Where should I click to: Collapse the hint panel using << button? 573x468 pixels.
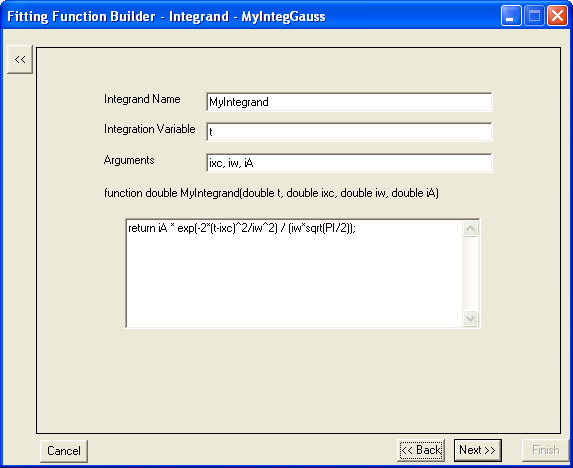pos(20,59)
